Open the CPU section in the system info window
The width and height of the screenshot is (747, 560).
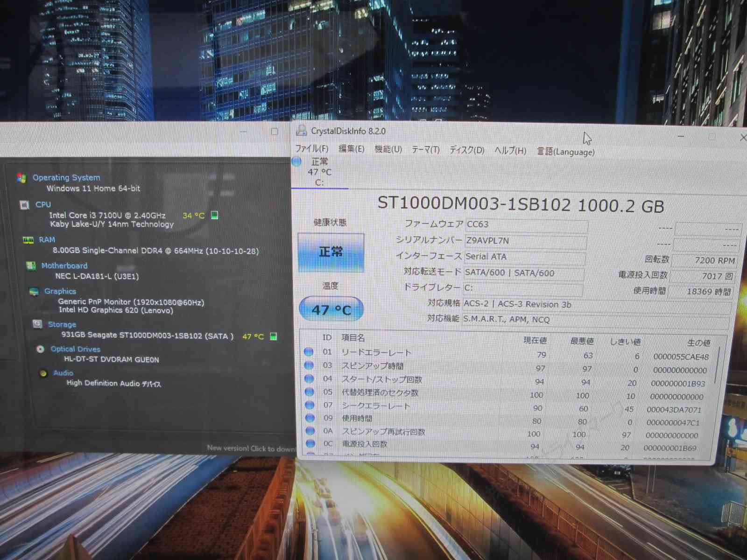tap(43, 204)
